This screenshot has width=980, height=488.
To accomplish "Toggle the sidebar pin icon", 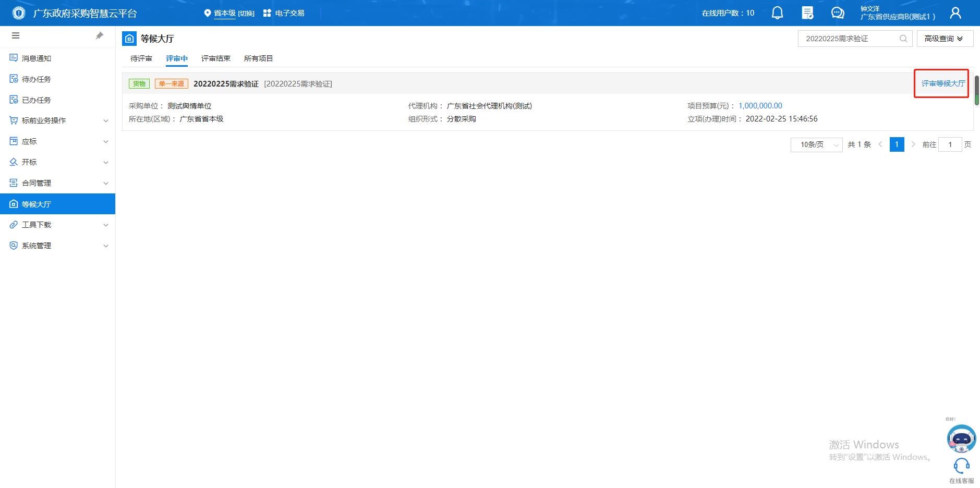I will point(100,35).
